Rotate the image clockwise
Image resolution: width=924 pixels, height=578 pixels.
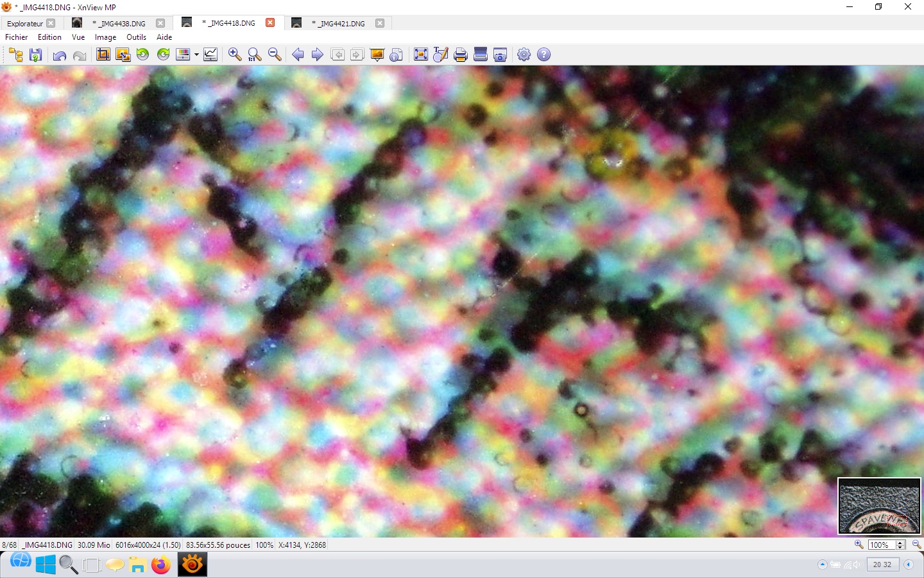click(164, 55)
